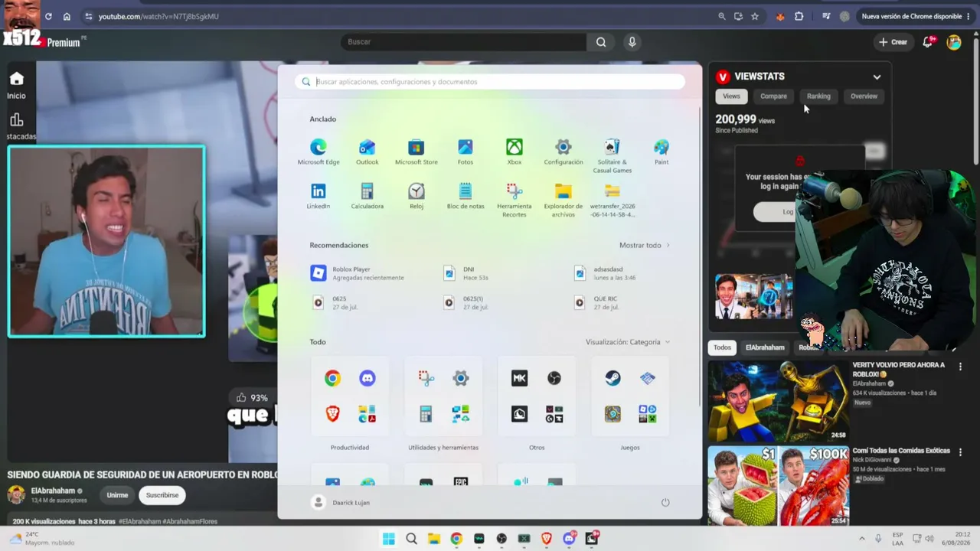980x551 pixels.
Task: Click the MetaMask fox extension icon
Action: pyautogui.click(x=780, y=16)
